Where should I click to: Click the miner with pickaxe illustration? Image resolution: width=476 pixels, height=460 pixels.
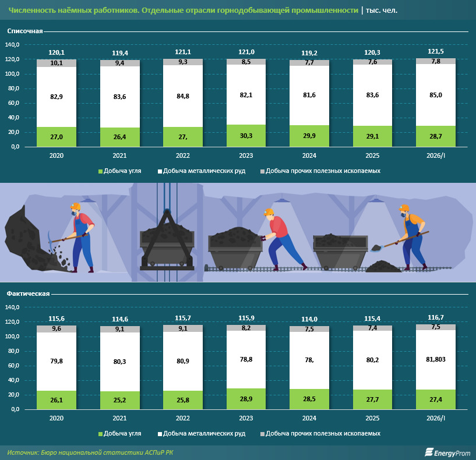pos(77,238)
